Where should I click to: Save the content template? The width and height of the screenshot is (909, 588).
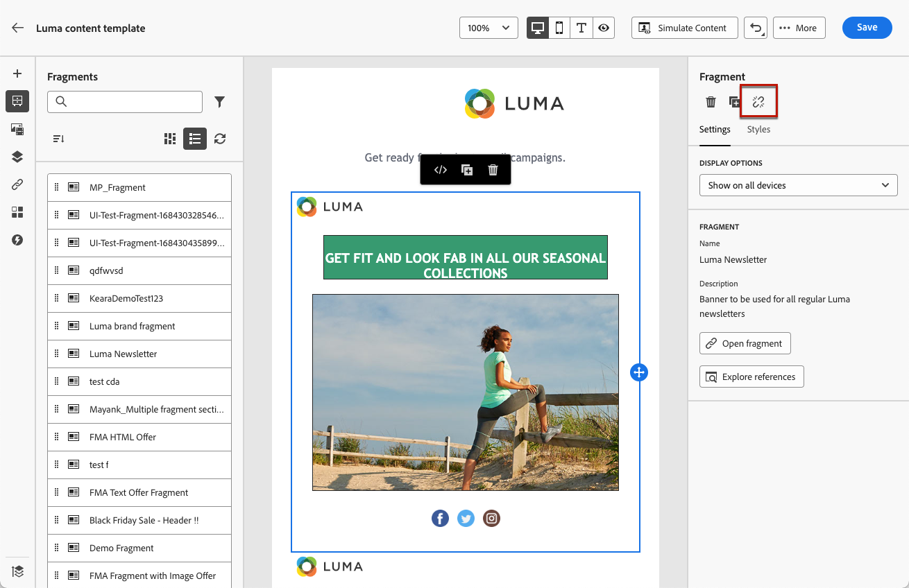click(867, 27)
